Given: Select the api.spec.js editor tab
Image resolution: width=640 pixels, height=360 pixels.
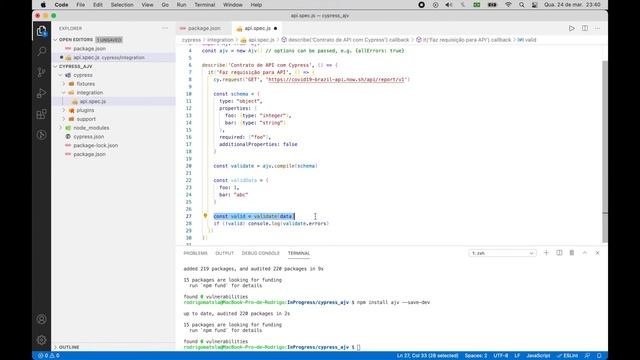Looking at the screenshot, I should (x=256, y=28).
